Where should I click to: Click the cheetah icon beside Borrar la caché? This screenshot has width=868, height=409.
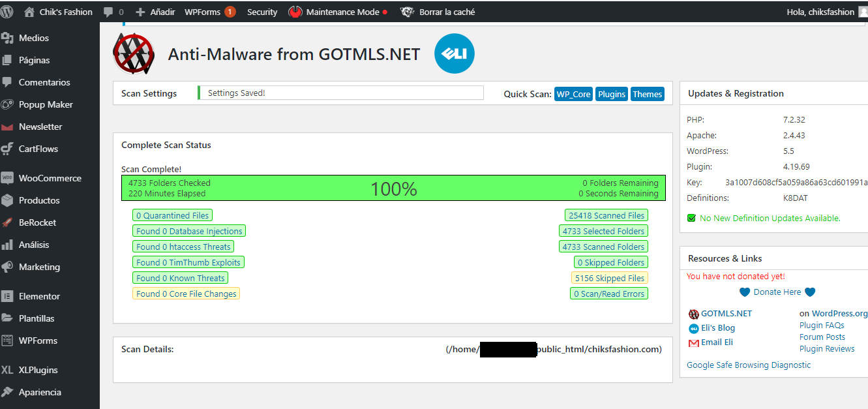[407, 12]
